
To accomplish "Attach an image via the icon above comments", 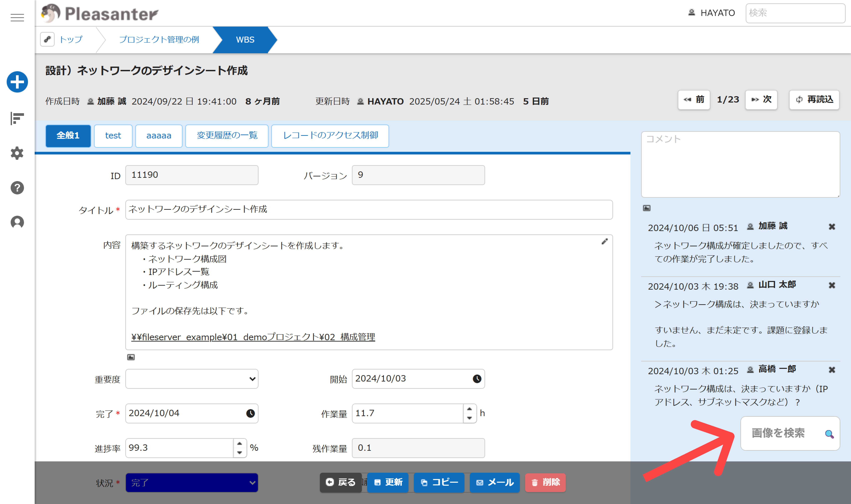I will pyautogui.click(x=647, y=208).
